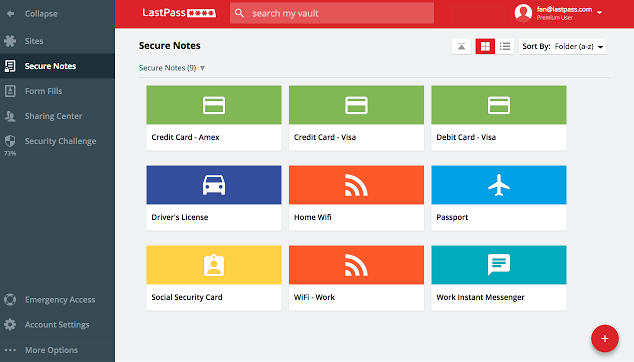The width and height of the screenshot is (634, 362).
Task: Open the Home Wifi signal icon
Action: tap(356, 185)
